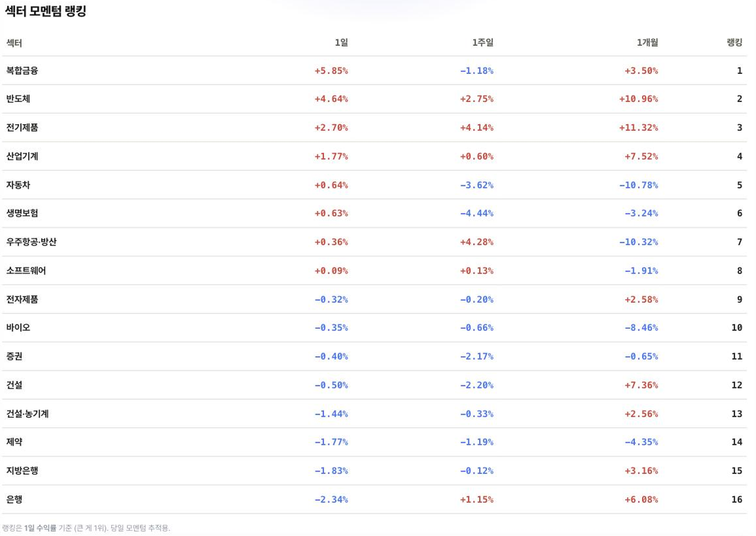The width and height of the screenshot is (756, 536).
Task: Select the 생명보험 sector name
Action: click(x=22, y=213)
